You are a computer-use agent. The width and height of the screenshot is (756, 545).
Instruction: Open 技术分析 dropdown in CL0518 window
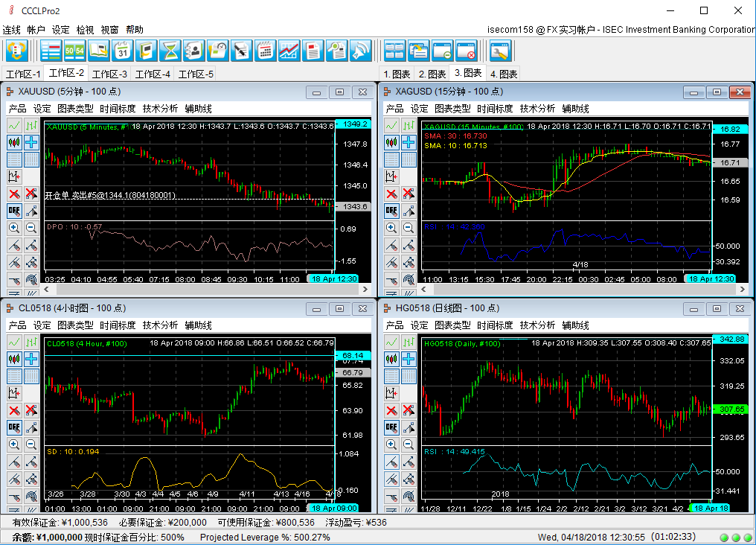160,325
